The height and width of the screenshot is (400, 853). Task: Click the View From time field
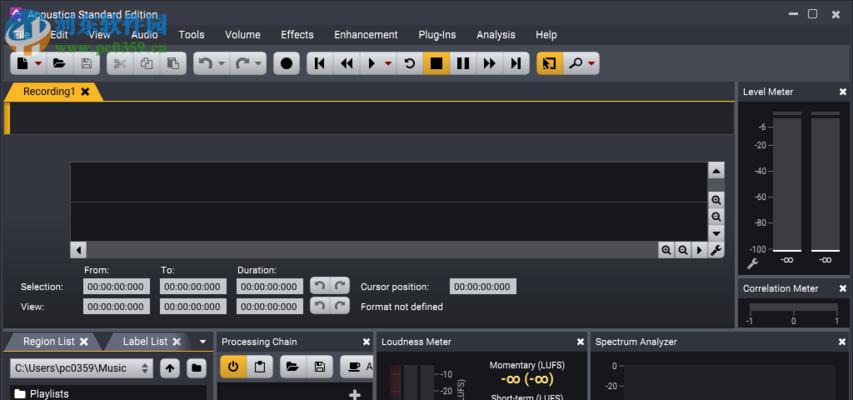click(x=116, y=306)
